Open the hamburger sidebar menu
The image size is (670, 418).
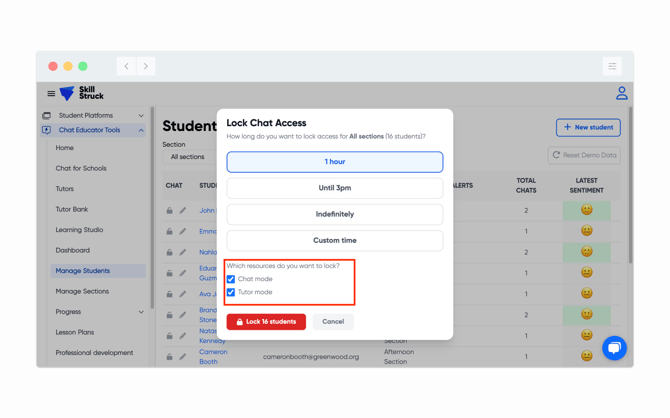point(51,94)
